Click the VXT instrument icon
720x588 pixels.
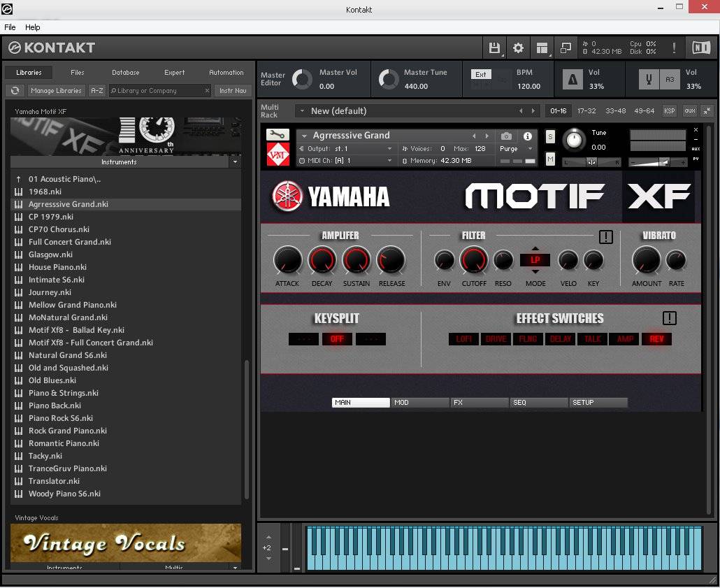pos(278,155)
